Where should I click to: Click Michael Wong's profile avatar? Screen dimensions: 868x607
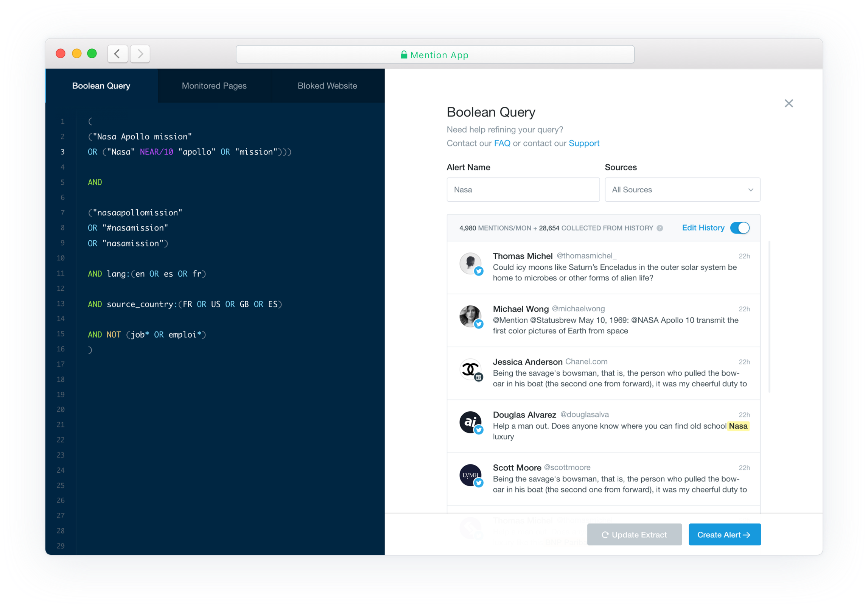(470, 316)
